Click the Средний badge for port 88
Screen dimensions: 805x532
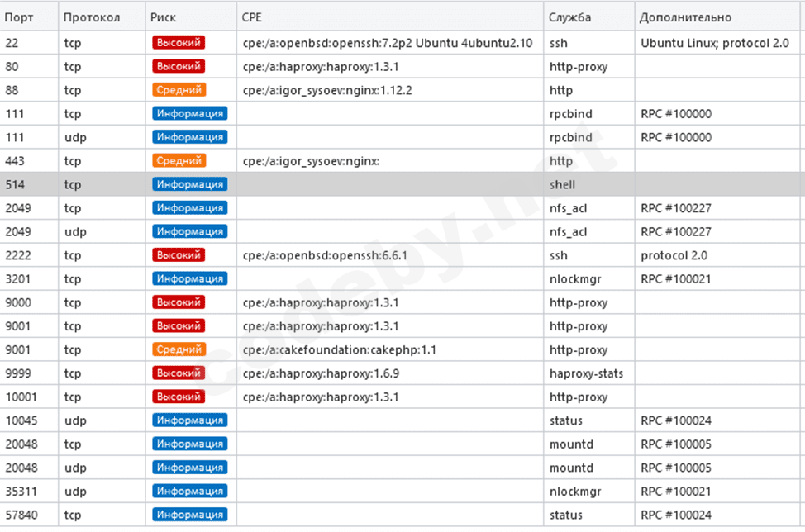[179, 89]
